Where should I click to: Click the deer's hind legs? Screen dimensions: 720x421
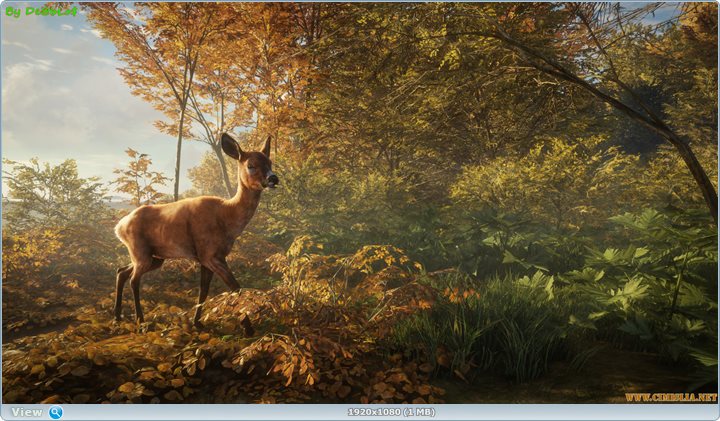[x=130, y=285]
